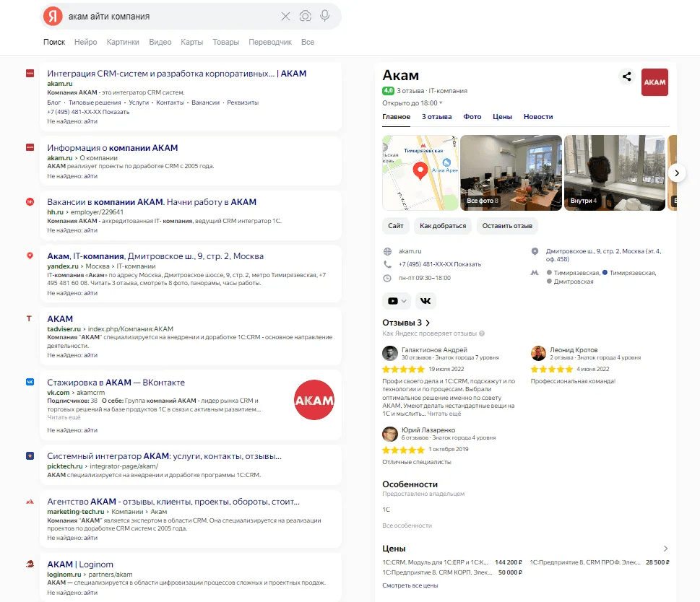
Task: Click the Yandex logo icon
Action: point(53,17)
